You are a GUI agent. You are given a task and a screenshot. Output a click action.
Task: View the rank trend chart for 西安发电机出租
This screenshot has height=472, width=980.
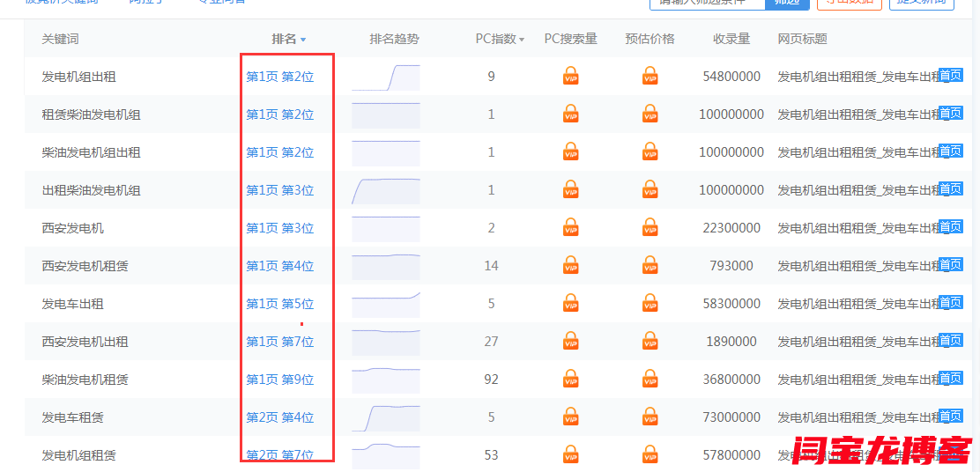click(x=386, y=343)
